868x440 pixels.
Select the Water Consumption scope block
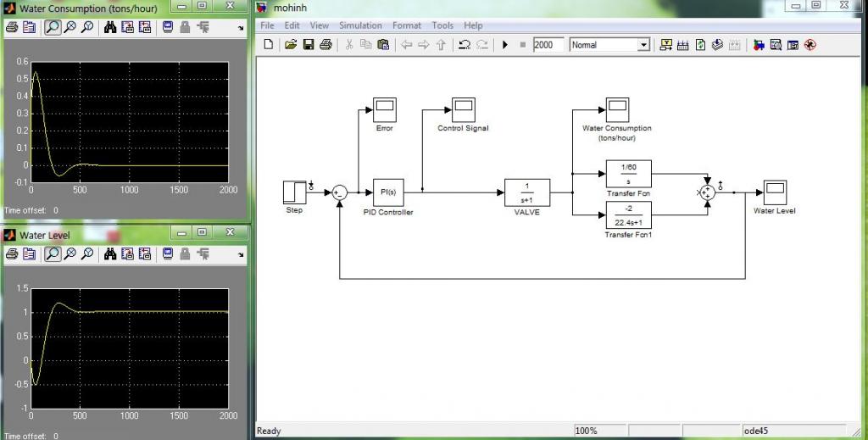click(x=617, y=109)
